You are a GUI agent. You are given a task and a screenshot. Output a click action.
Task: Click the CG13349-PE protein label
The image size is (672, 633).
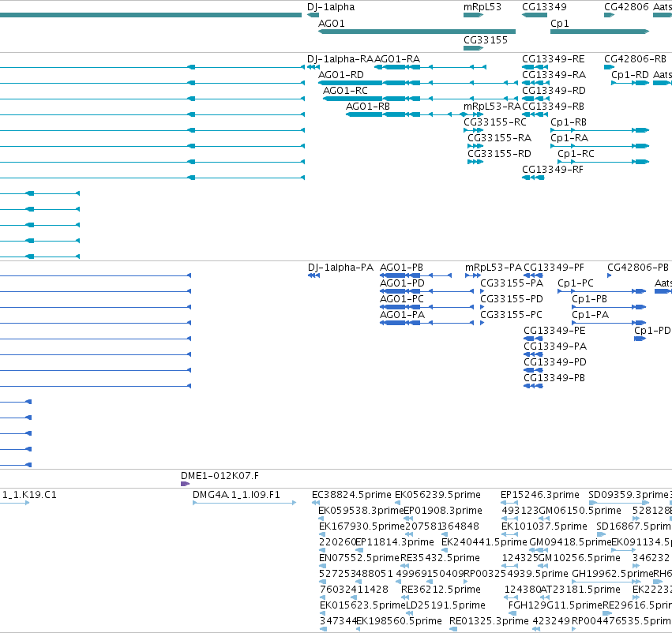click(554, 331)
